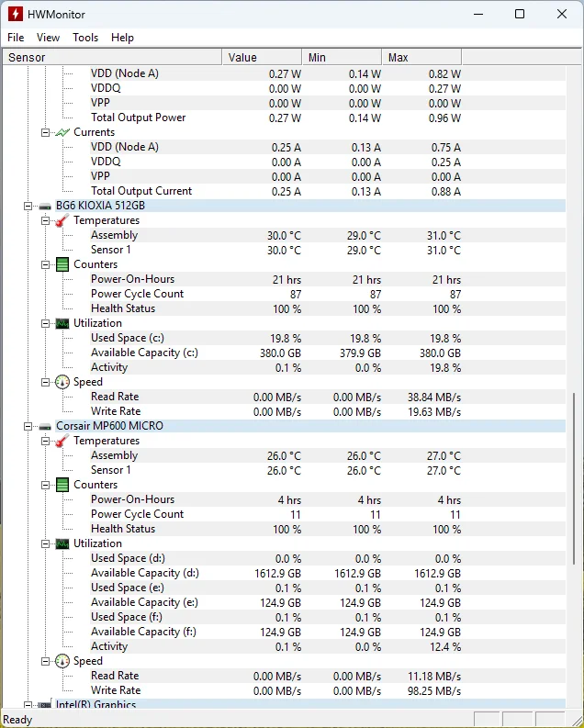Screen dimensions: 584x728
Task: Click the BG6 KIOXIA drive icon
Action: tap(45, 206)
